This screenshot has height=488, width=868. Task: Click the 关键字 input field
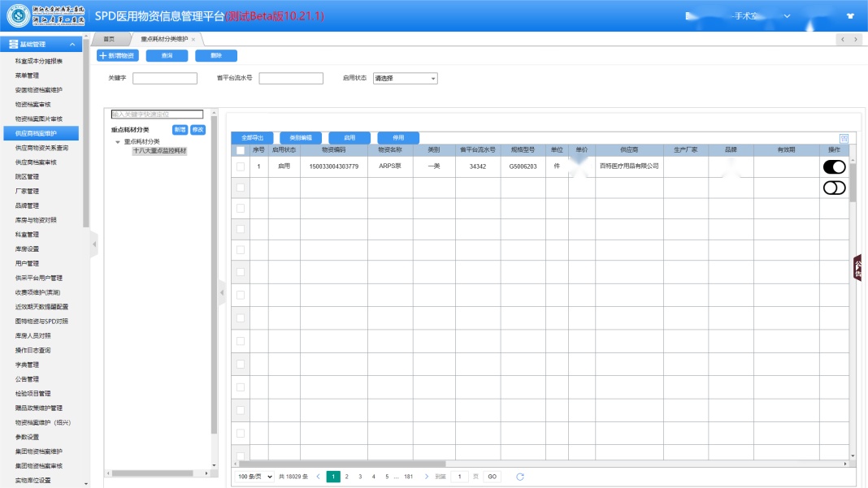tap(164, 79)
